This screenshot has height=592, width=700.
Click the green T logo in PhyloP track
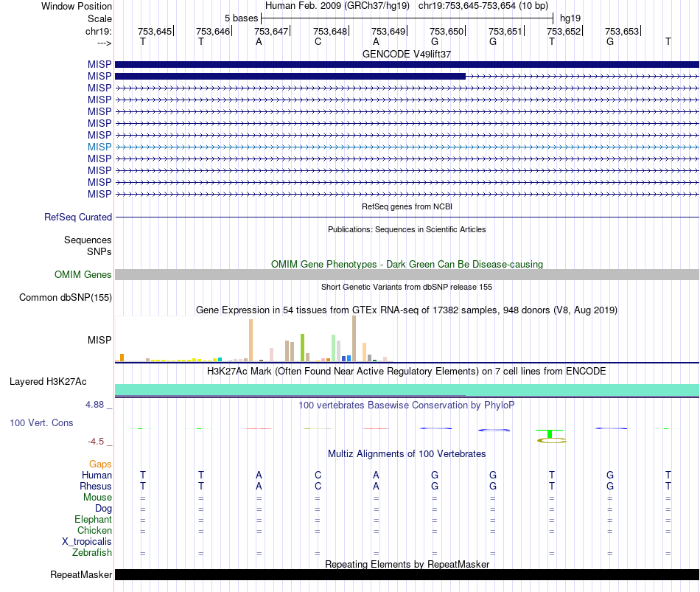pos(550,433)
